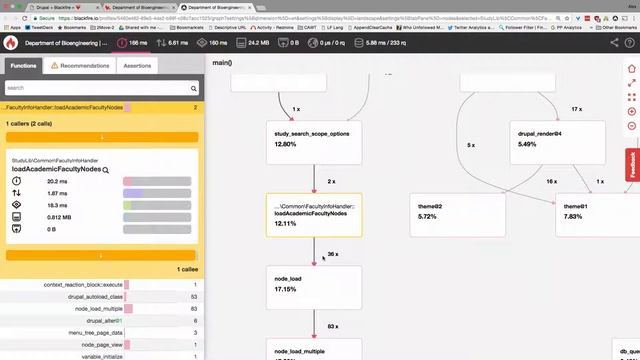Open the Other Bookmarks folder
The width and height of the screenshot is (640, 360).
click(x=616, y=28)
